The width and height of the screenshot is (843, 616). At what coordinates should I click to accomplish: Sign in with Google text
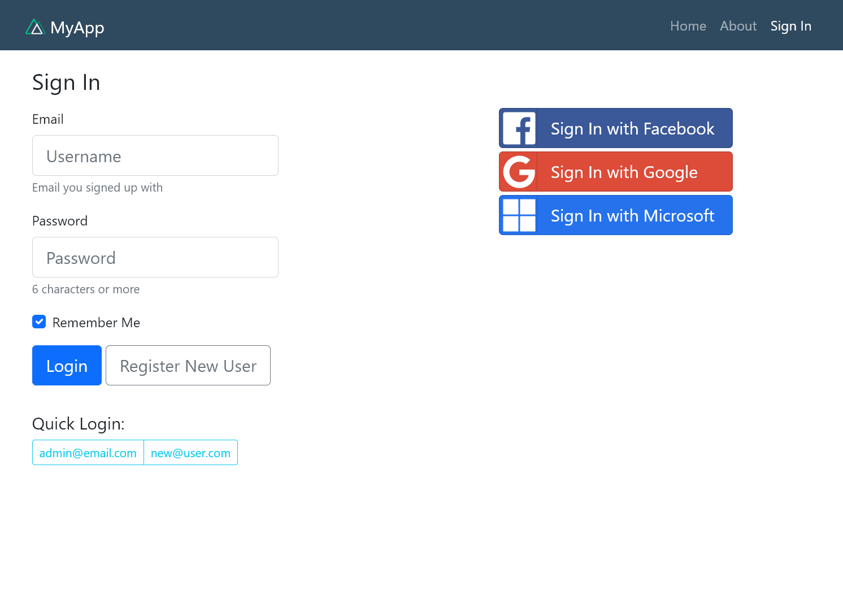point(624,172)
